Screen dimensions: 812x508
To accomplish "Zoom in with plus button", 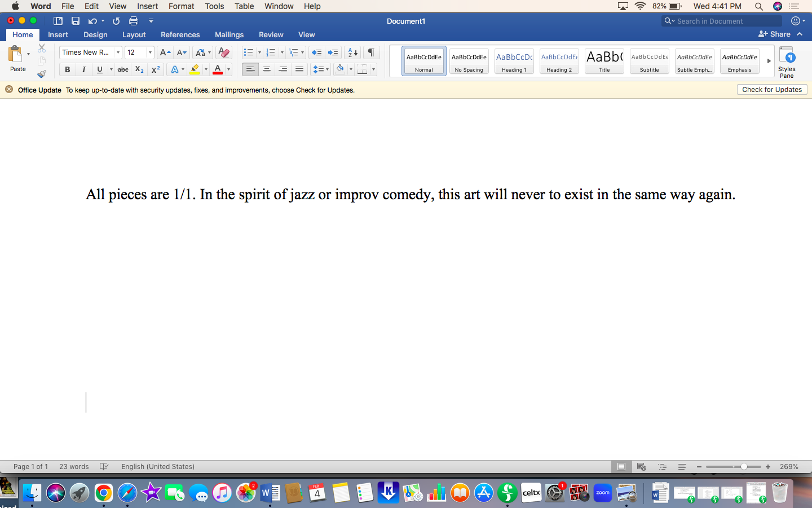I will coord(768,467).
